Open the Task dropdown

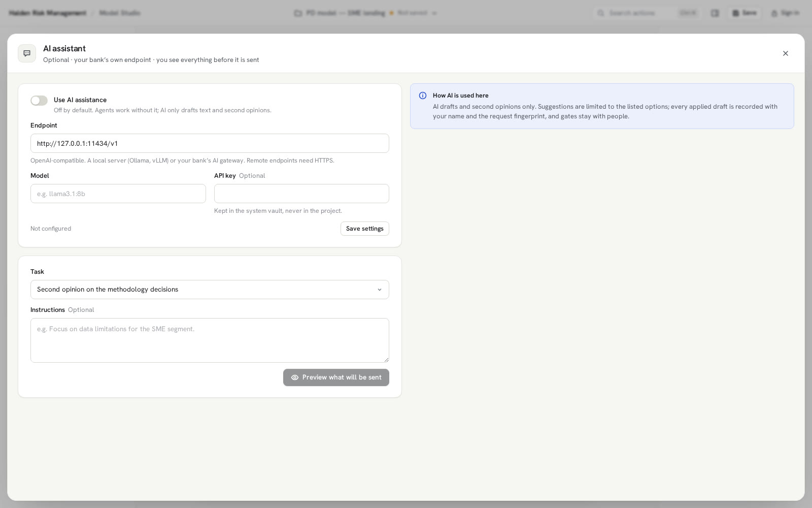(210, 290)
